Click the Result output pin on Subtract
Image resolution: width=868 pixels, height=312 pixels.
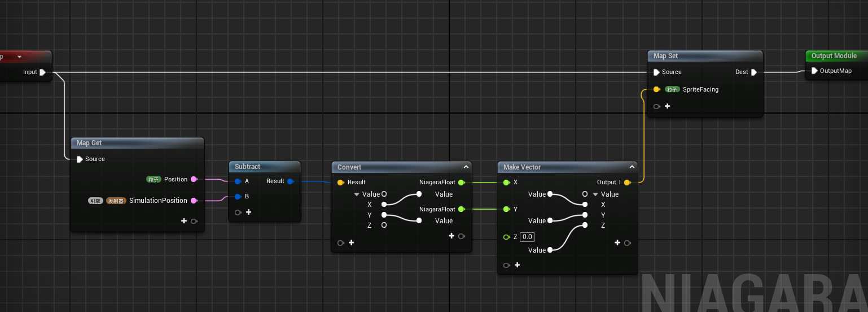(x=290, y=181)
